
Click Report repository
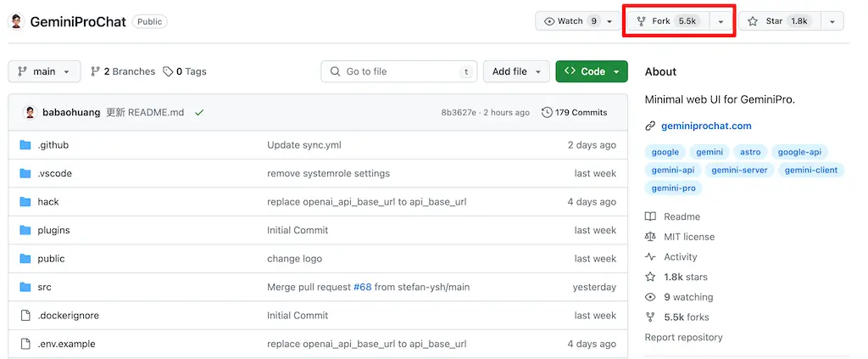coord(684,338)
